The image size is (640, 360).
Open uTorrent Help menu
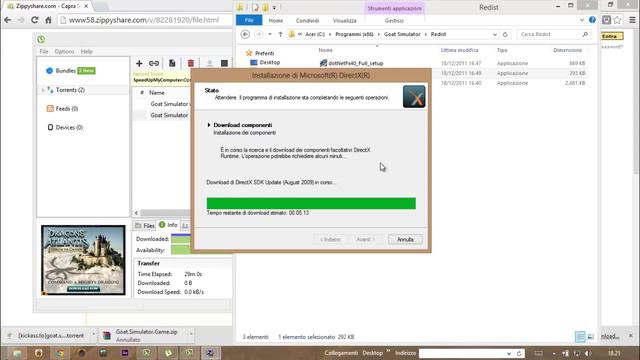pyautogui.click(x=87, y=51)
